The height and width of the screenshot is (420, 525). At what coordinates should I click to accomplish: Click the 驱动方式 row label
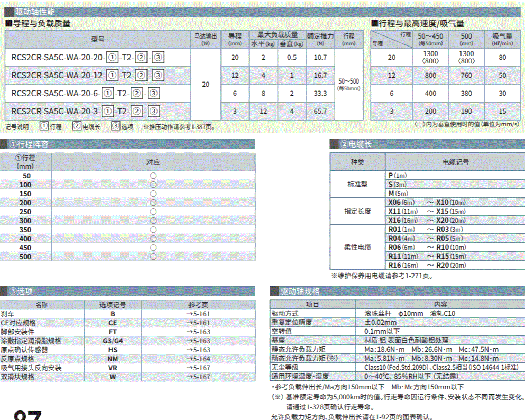coord(285,314)
